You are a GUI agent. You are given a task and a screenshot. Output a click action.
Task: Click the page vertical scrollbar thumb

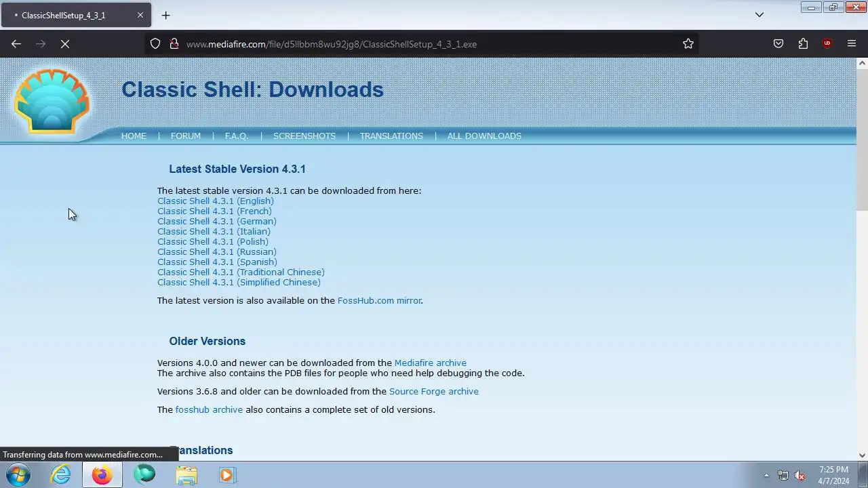click(862, 138)
